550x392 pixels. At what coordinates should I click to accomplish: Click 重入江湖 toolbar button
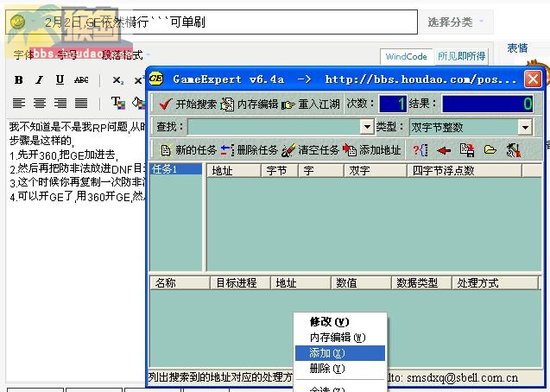click(x=311, y=104)
